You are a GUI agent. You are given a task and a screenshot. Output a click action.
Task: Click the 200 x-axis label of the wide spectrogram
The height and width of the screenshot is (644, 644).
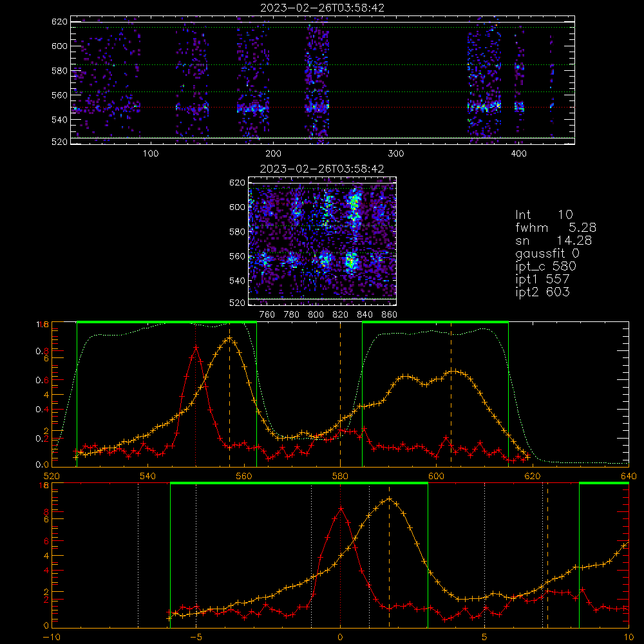tap(273, 154)
